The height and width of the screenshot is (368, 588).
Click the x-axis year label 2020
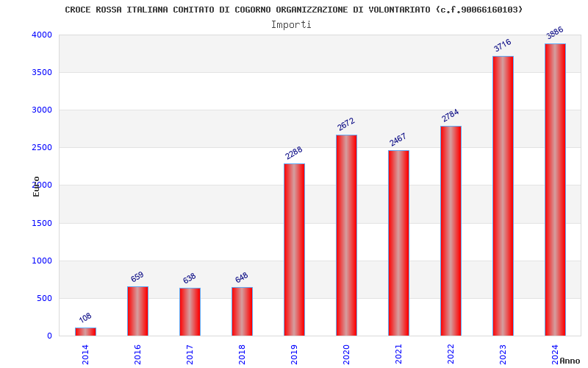346,355
